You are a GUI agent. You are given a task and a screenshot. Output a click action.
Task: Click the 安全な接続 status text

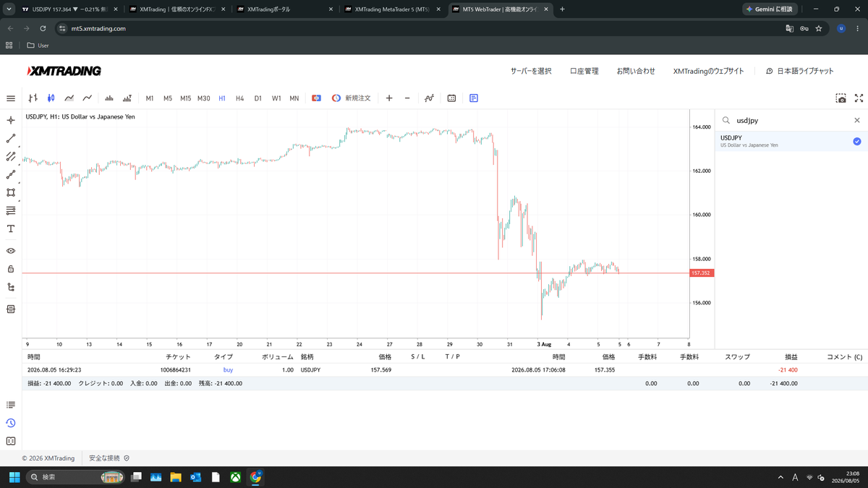coord(104,458)
